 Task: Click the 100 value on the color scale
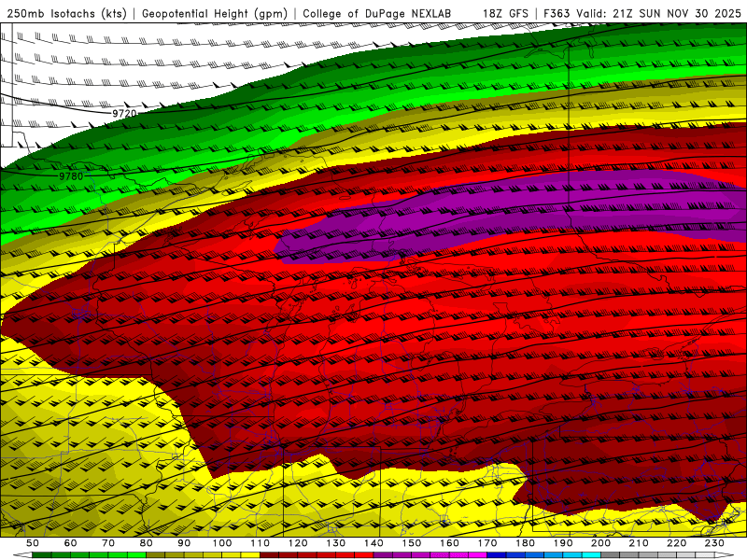point(222,543)
